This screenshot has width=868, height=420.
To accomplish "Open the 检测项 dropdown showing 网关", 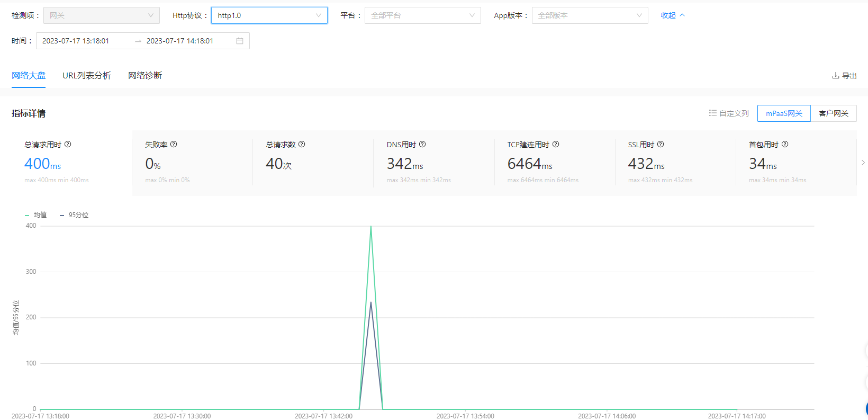I will [x=101, y=15].
